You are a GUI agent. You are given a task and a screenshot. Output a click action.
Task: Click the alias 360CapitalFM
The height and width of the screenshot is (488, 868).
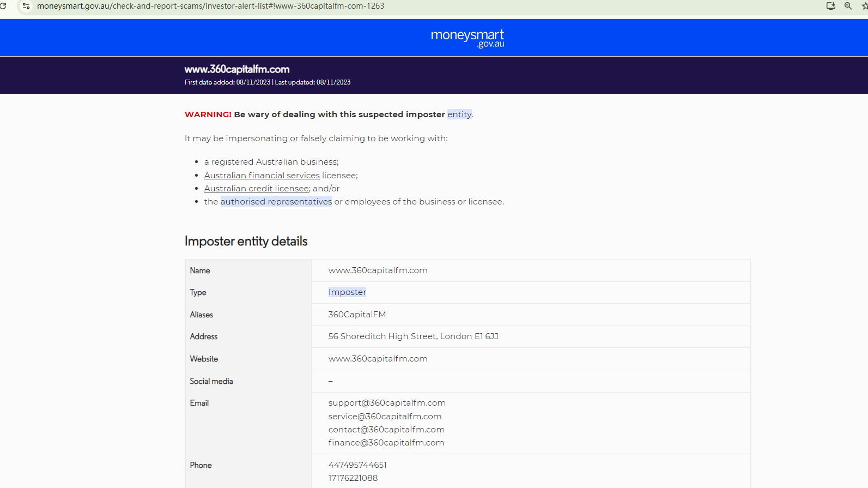[x=357, y=315]
